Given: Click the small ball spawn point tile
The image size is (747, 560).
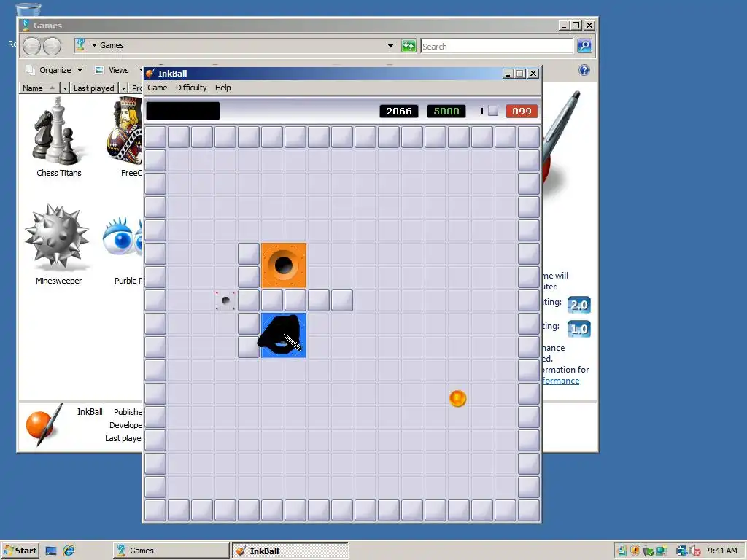Looking at the screenshot, I should pyautogui.click(x=225, y=300).
